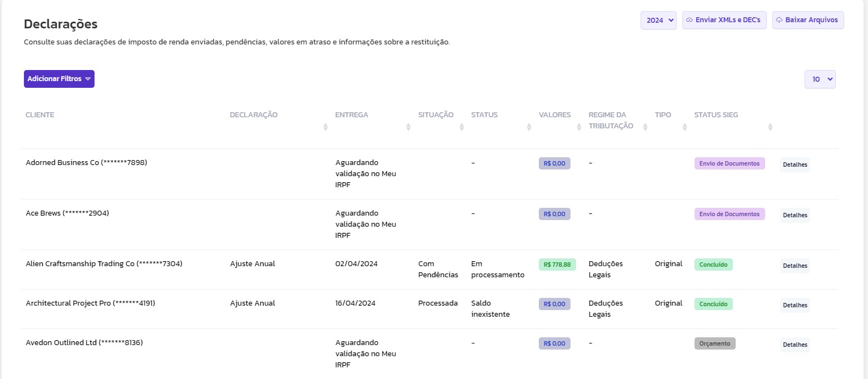
Task: Click Envio de Documentos badge for Ace Brews
Action: 730,214
